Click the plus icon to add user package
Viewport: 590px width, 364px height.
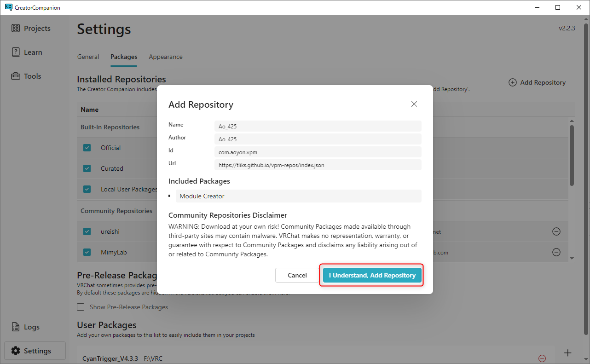[x=568, y=353]
